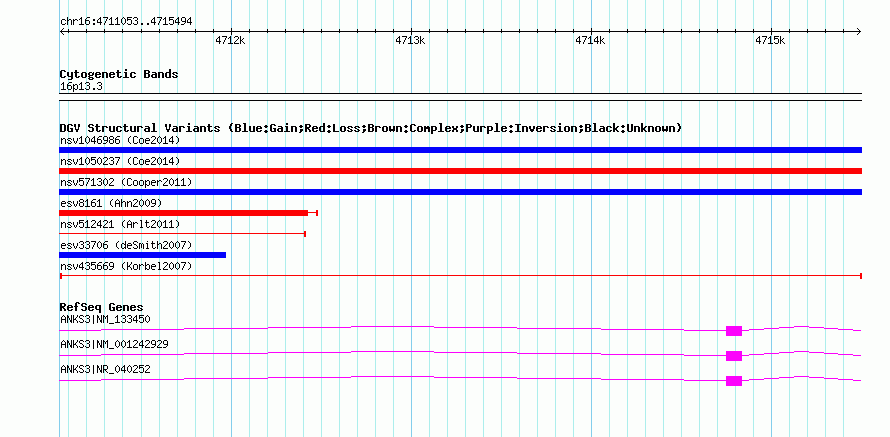Select the RefSeq Genes track title
The width and height of the screenshot is (890, 437).
101,308
